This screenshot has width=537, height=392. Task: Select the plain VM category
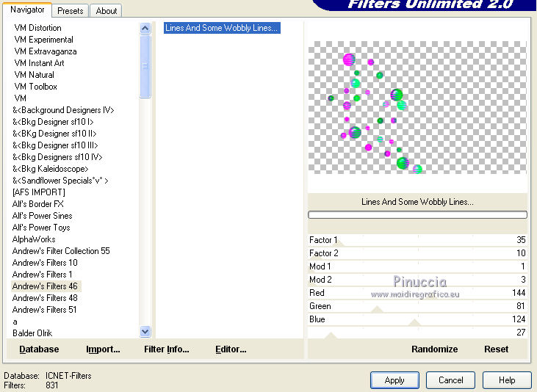click(21, 98)
